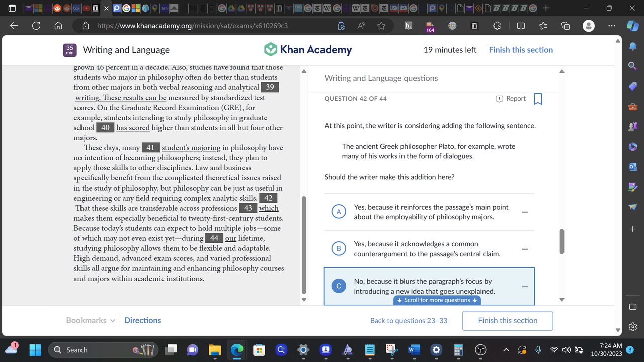This screenshot has height=362, width=644.
Task: Click the sidebar notifications bell icon
Action: coord(633,46)
